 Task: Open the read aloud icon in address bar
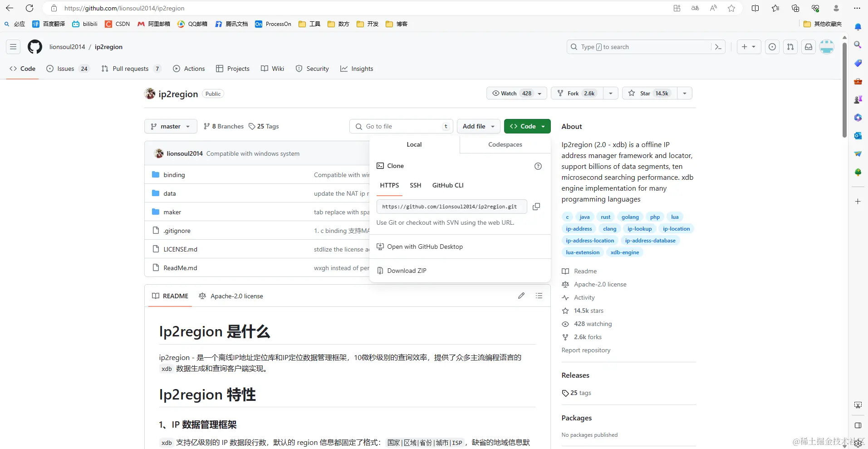[713, 8]
